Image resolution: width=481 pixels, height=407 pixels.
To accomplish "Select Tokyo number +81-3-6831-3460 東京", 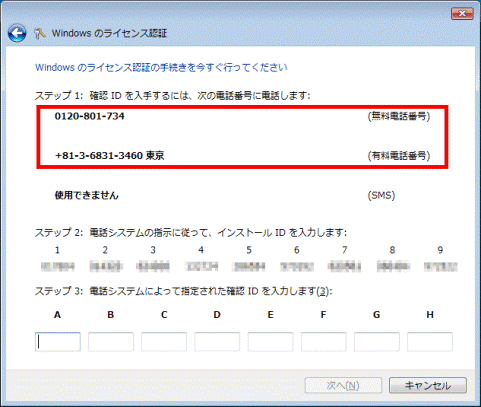I will pyautogui.click(x=109, y=155).
